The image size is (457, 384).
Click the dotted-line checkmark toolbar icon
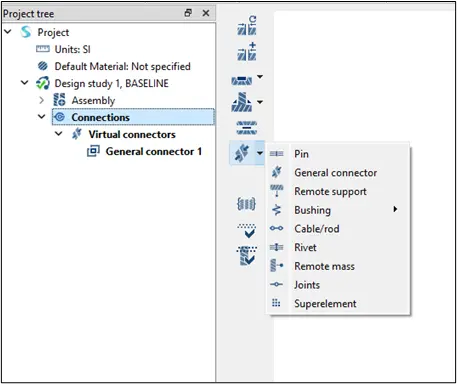247,231
